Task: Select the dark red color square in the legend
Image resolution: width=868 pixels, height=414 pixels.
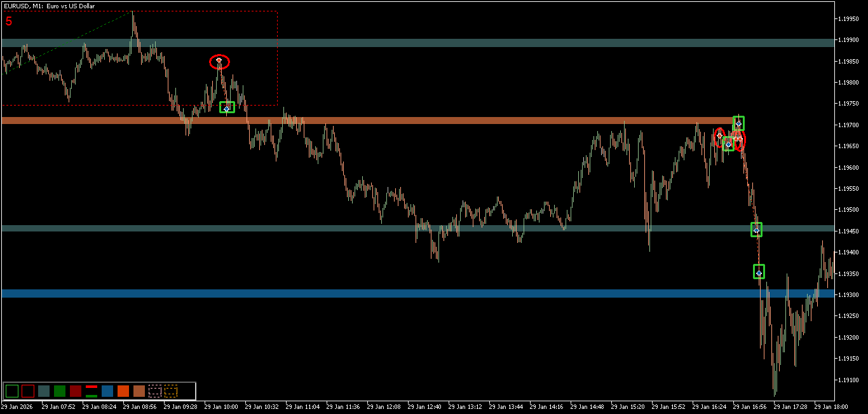Action: point(75,392)
